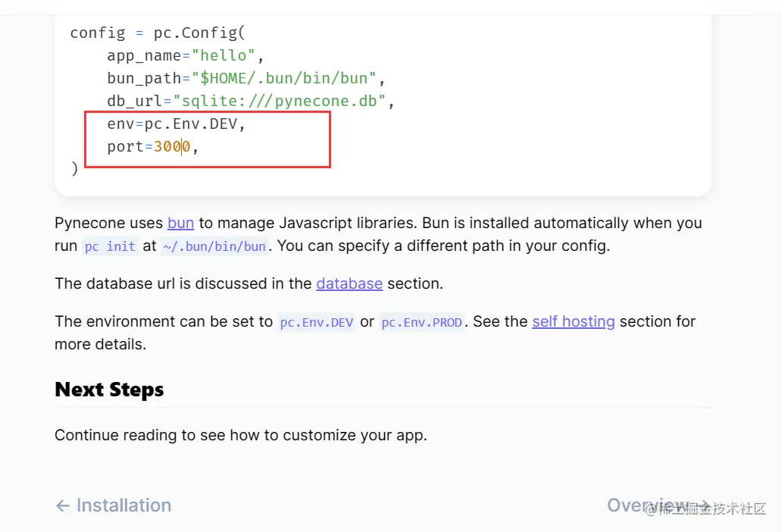The height and width of the screenshot is (532, 782).
Task: Follow the self hosting link
Action: tap(573, 321)
